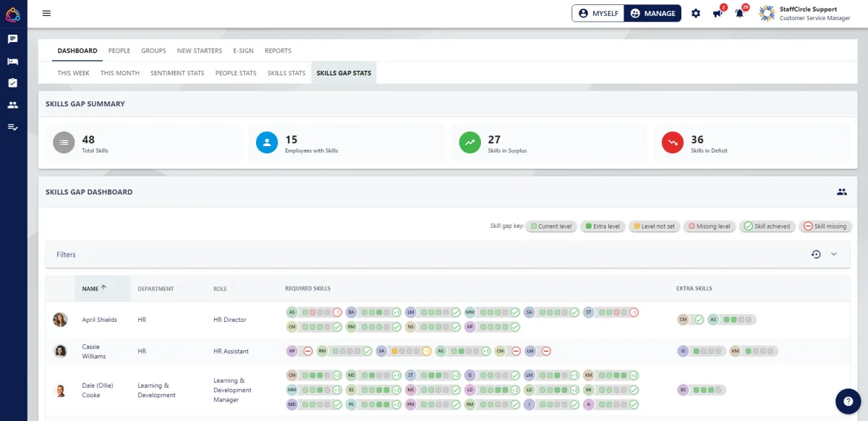Screen dimensions: 868x421
Task: Open the settings gear in top bar
Action: [696, 13]
